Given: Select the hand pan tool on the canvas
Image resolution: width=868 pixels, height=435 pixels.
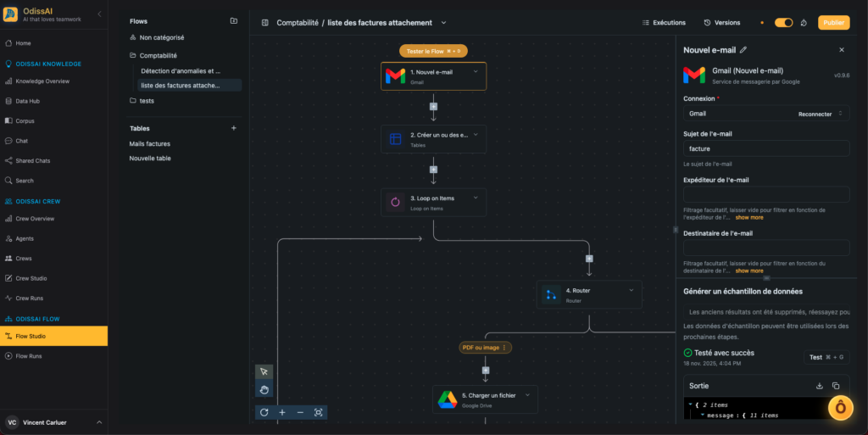Looking at the screenshot, I should click(264, 389).
